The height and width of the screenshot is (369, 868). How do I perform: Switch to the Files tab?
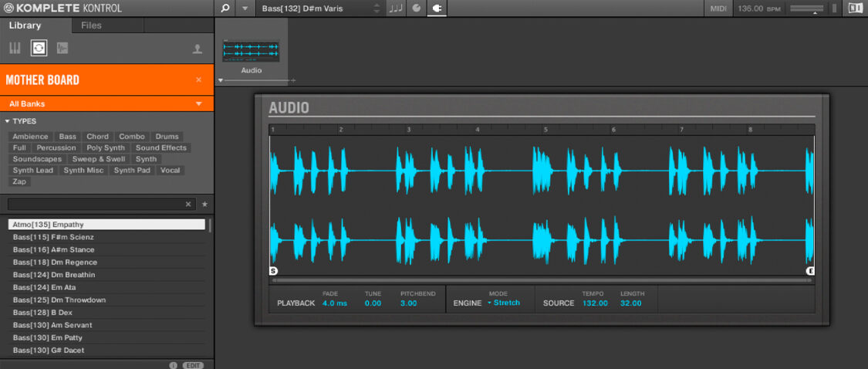91,25
